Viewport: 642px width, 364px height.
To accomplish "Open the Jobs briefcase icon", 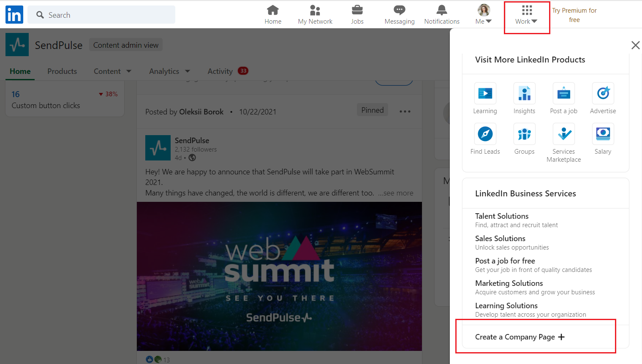I will pos(357,15).
